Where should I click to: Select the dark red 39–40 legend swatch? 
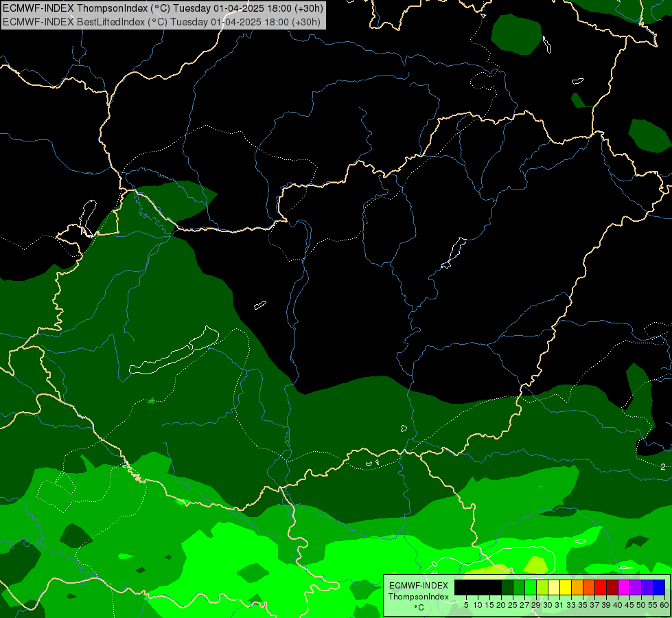[x=612, y=587]
